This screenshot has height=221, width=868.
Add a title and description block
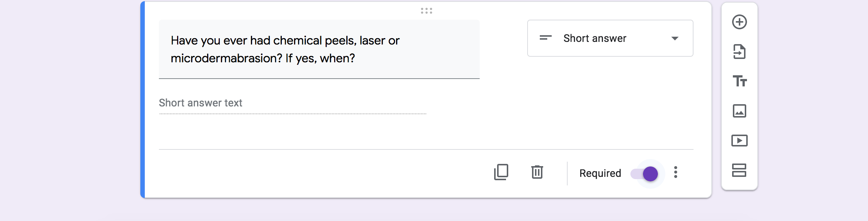click(739, 81)
